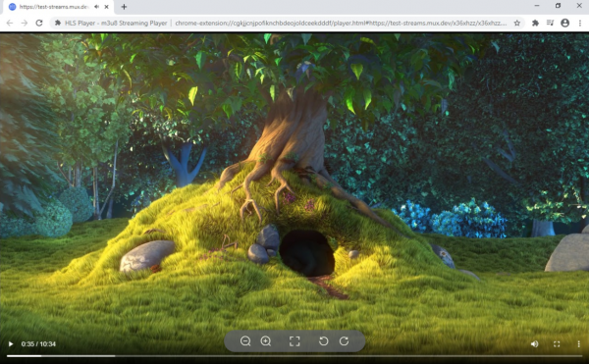Screen dimensions: 589x364
Task: Open the browser profile menu
Action: (565, 23)
